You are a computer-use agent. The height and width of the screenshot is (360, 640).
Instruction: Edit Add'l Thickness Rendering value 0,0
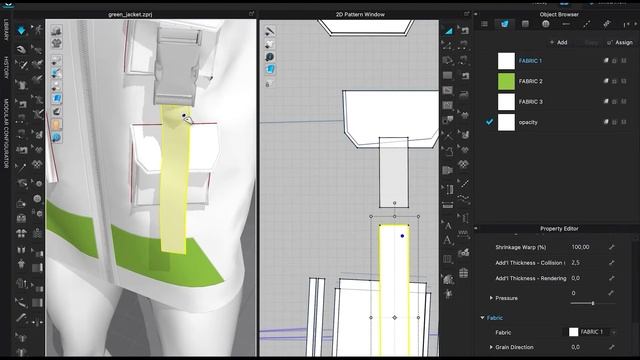click(x=576, y=278)
